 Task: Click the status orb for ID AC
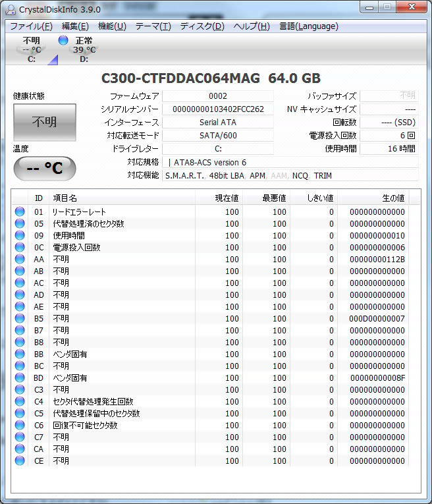(x=20, y=283)
